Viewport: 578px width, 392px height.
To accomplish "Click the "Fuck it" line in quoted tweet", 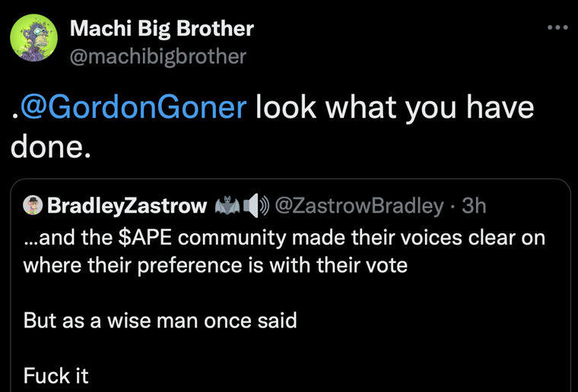I will pyautogui.click(x=56, y=376).
